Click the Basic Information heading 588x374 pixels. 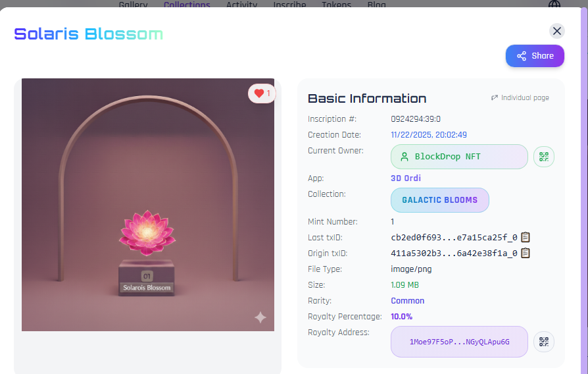pos(367,98)
